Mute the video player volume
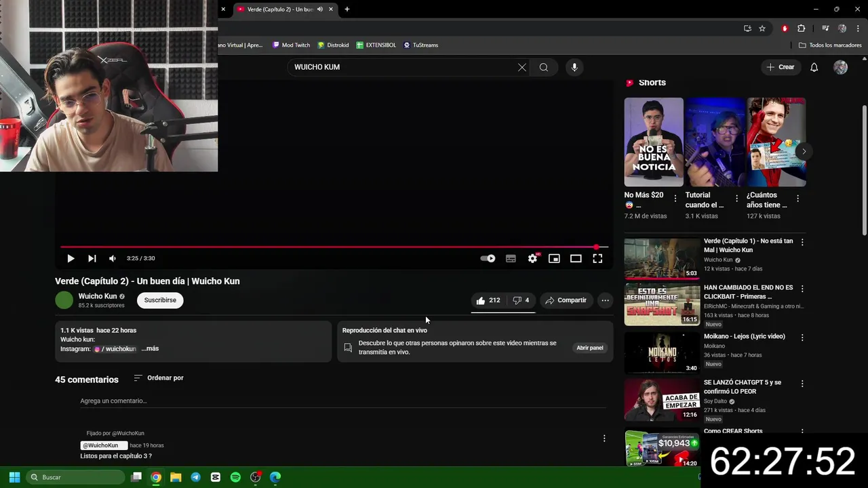Viewport: 868px width, 488px height. [113, 258]
